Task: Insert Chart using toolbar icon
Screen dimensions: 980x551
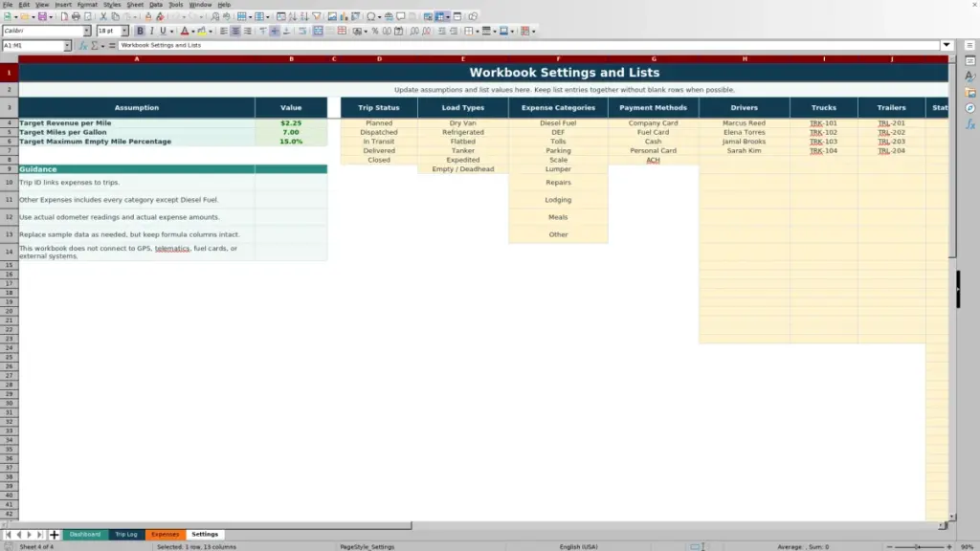Action: pos(344,16)
